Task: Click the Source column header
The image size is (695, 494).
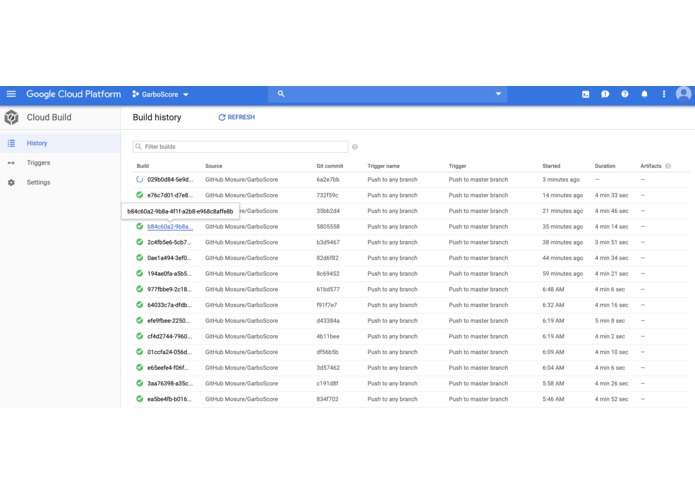Action: pos(214,166)
